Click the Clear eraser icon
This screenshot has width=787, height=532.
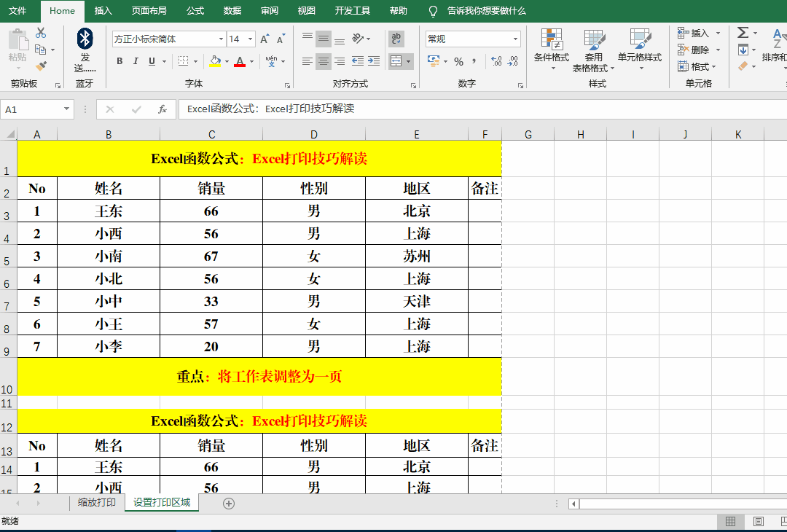(743, 66)
